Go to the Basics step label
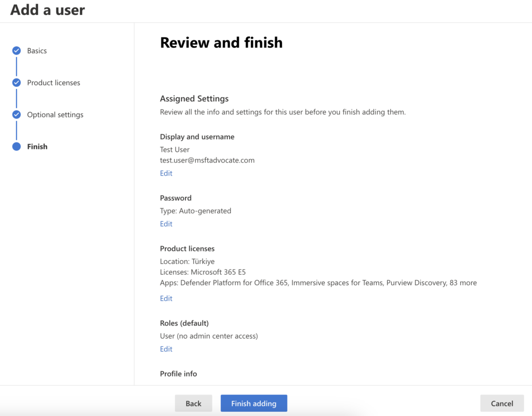 coord(37,51)
